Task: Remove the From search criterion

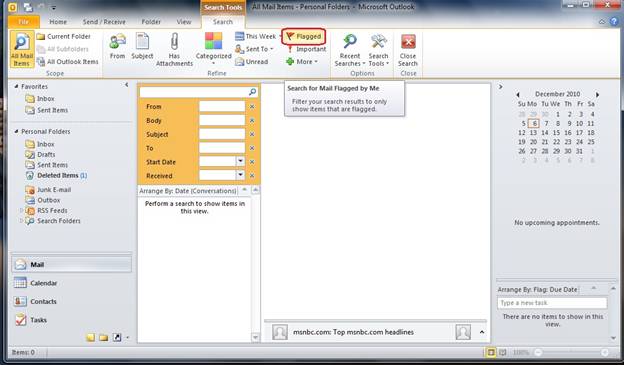Action: point(252,107)
